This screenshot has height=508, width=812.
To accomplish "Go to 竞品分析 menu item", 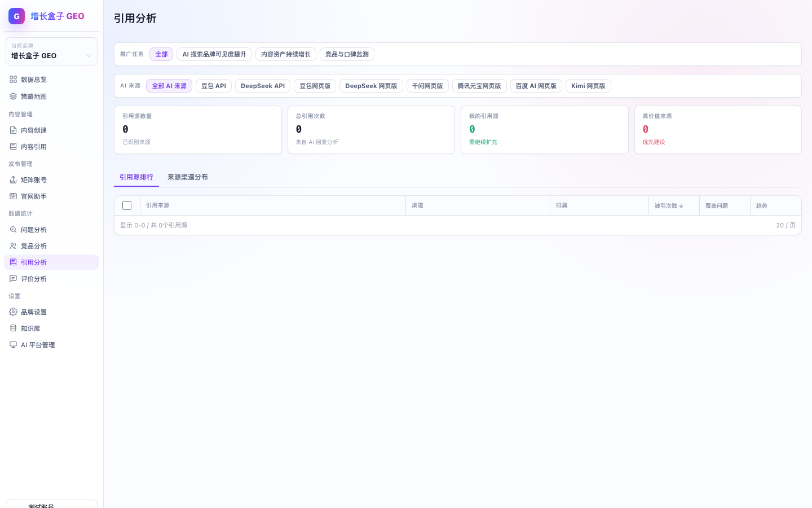I will pos(51,246).
